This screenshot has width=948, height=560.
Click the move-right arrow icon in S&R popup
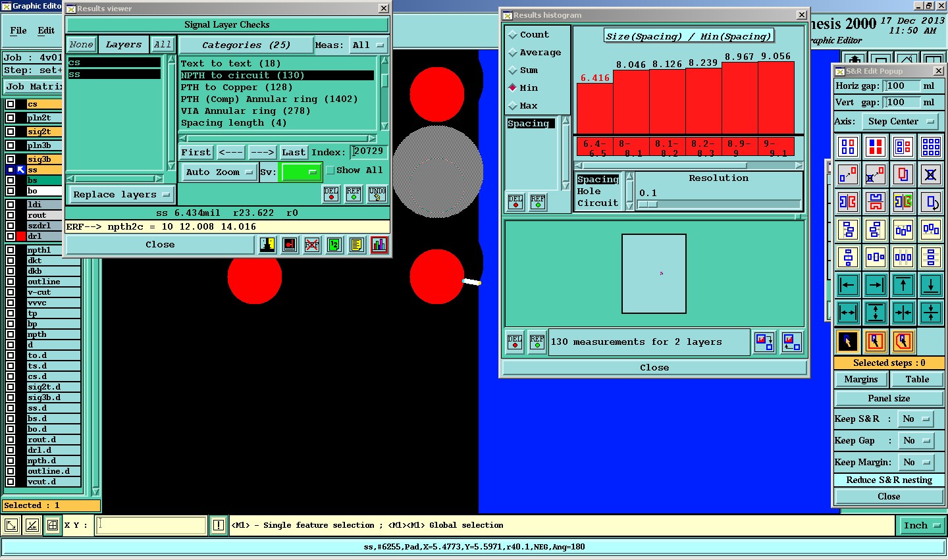pyautogui.click(x=876, y=285)
